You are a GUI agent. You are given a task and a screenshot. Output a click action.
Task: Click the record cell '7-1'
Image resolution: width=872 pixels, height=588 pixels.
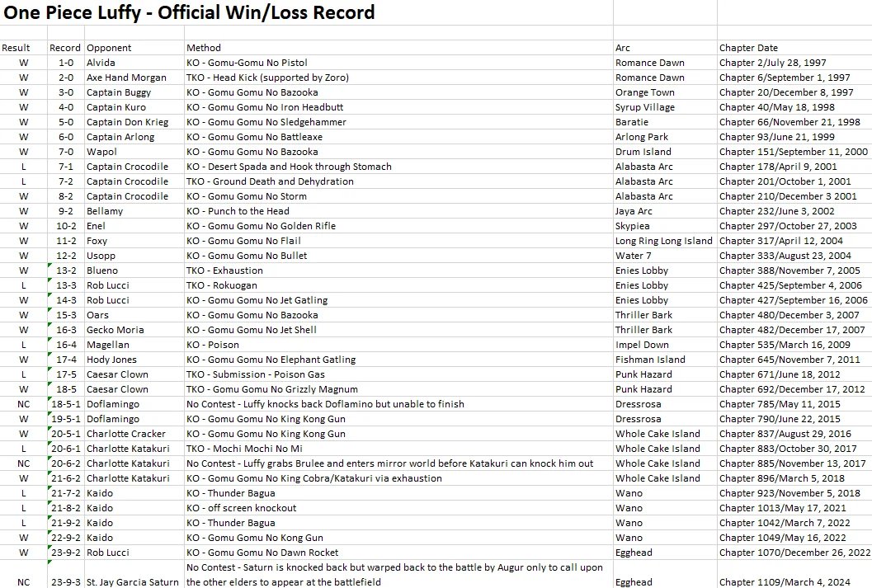click(x=66, y=167)
